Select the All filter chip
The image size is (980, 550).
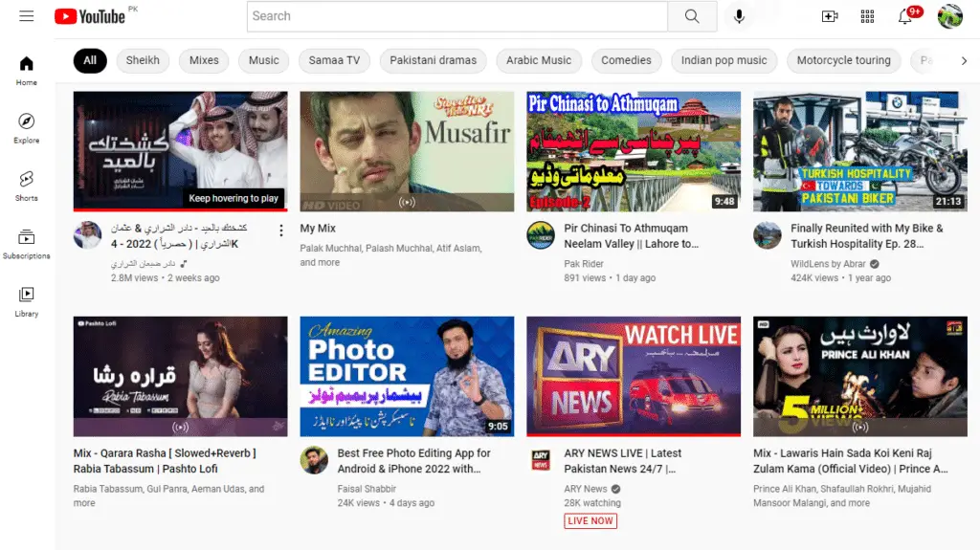(x=90, y=60)
